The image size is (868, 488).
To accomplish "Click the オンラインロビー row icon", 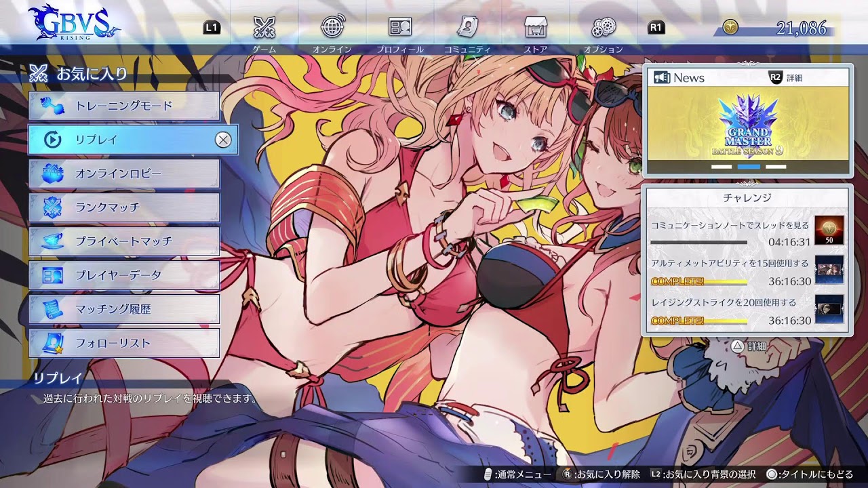I will pyautogui.click(x=52, y=174).
